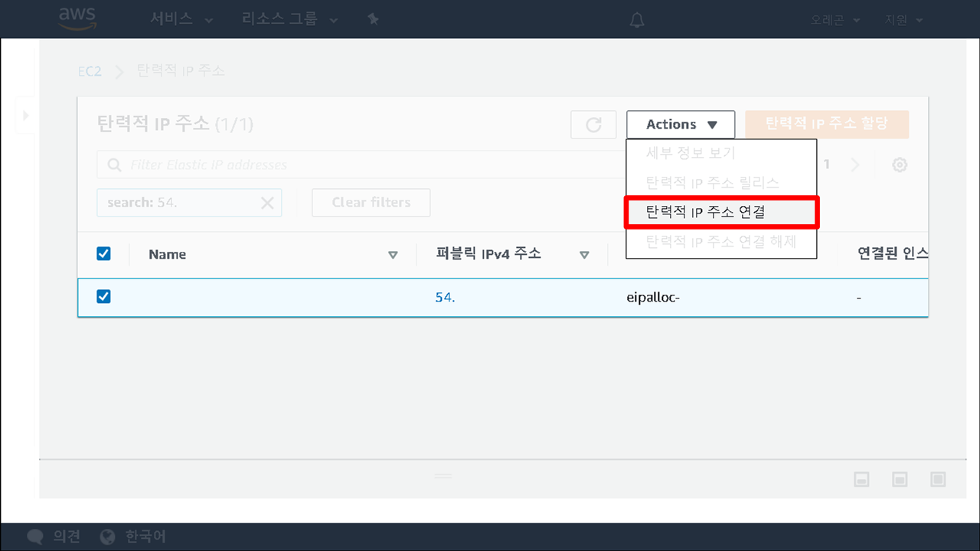The image size is (980, 551).
Task: Toggle the select-all header checkbox
Action: tap(103, 253)
